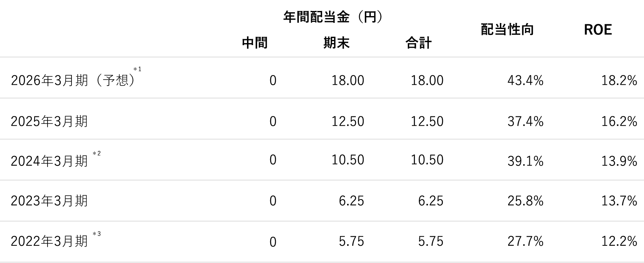Click the 中間 column header
Viewport: 644px width, 263px height.
click(254, 43)
